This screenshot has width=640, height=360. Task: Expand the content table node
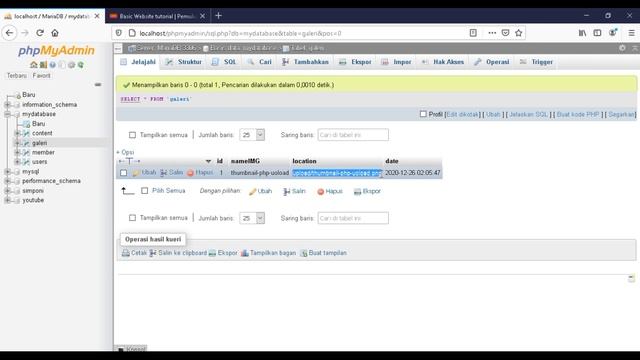pyautogui.click(x=17, y=133)
